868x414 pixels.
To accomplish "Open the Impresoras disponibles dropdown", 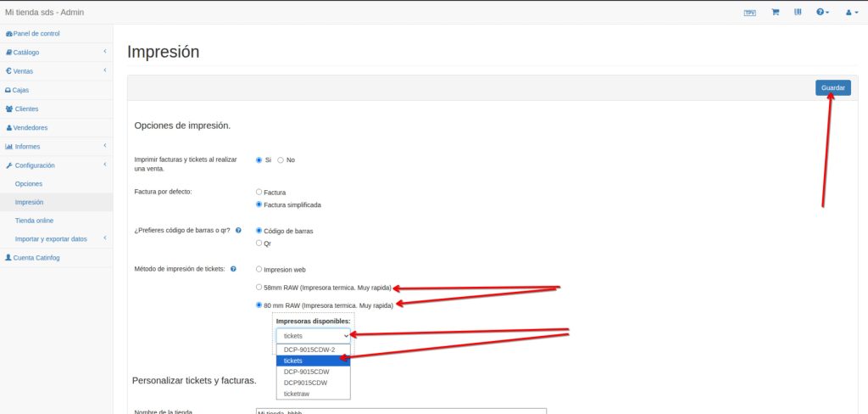I will 313,336.
